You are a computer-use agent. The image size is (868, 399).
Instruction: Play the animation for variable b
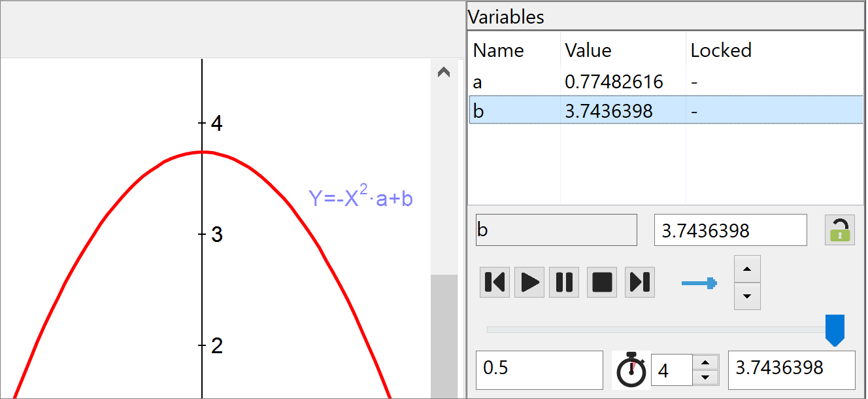point(529,282)
